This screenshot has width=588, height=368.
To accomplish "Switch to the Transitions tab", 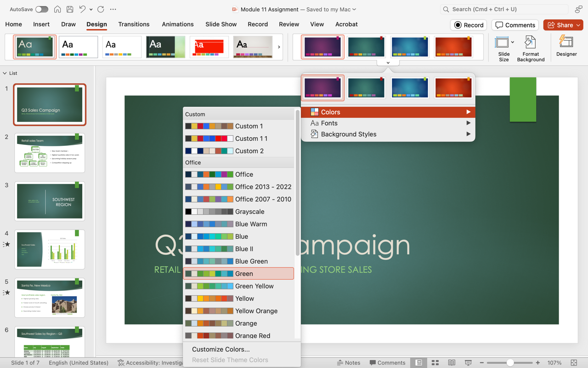I will [134, 24].
